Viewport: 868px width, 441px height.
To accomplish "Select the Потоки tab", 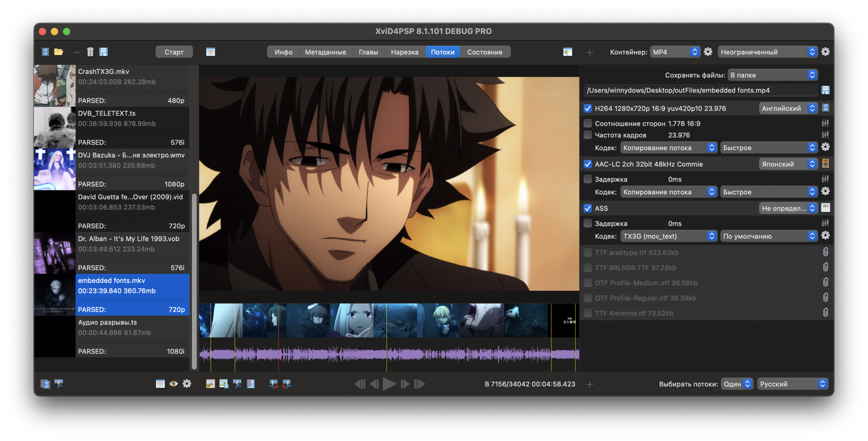I will click(442, 52).
